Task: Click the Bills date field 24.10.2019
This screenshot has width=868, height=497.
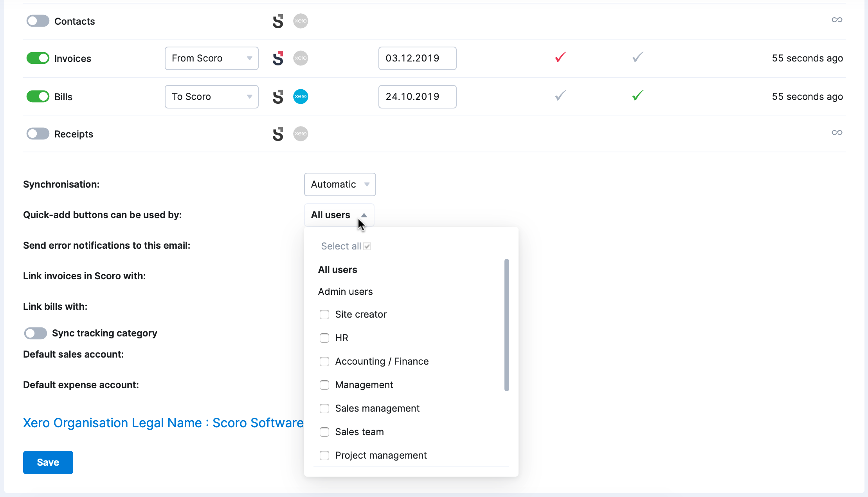Action: click(x=418, y=97)
